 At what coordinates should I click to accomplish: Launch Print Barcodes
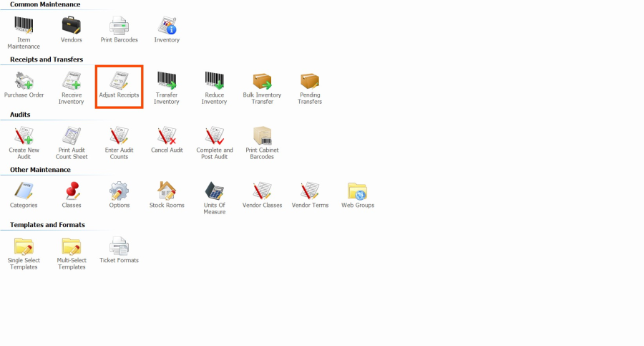[119, 26]
